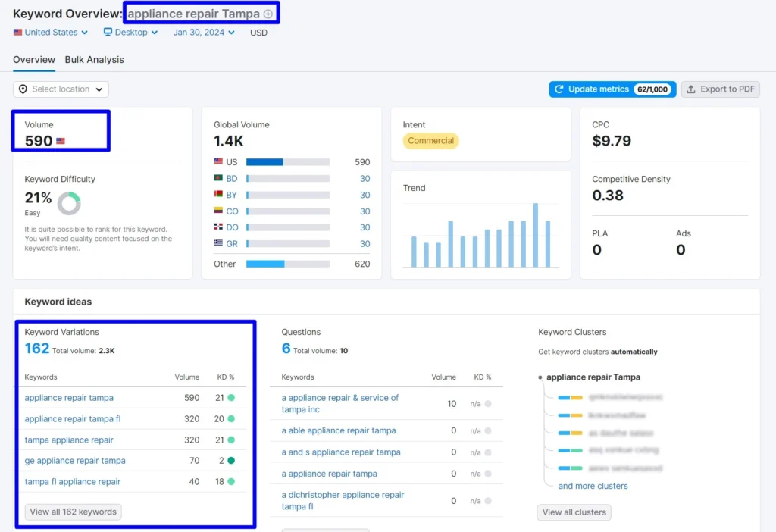Open the Jan 30, 2024 date dropdown
The height and width of the screenshot is (532, 776).
(203, 32)
